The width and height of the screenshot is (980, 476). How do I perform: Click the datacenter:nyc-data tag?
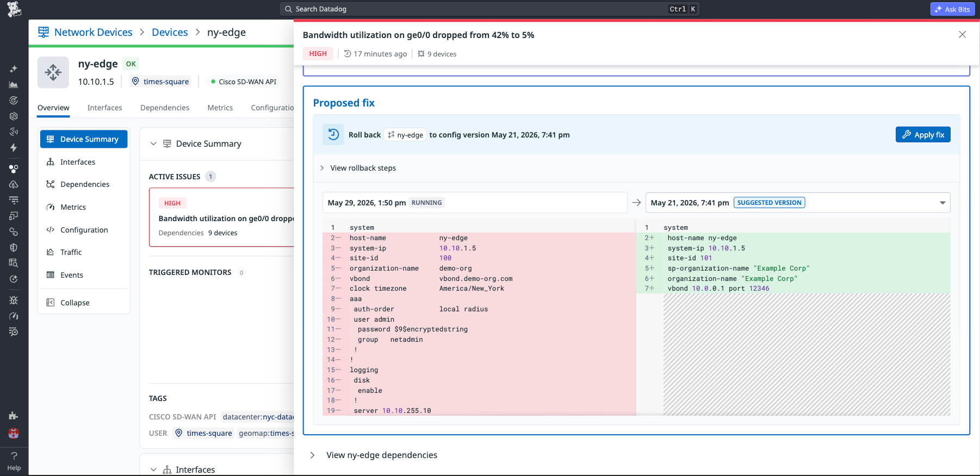tap(257, 417)
